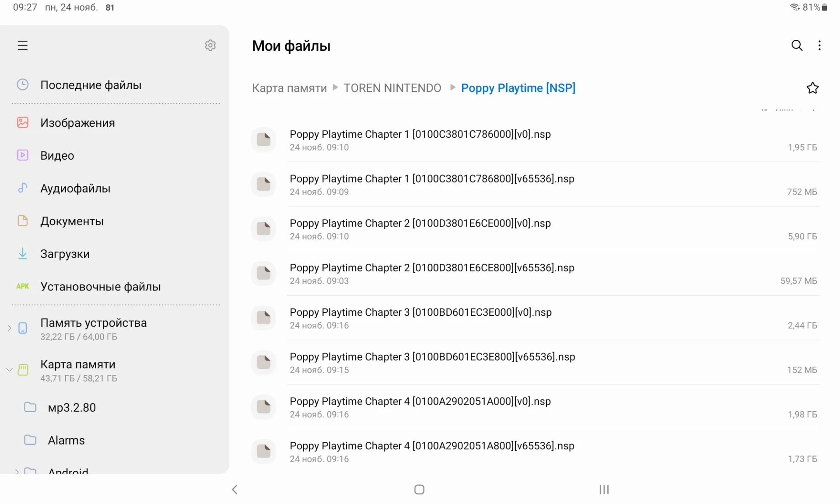Toggle the favorite star for this folder
Screen dimensions: 840x504
812,88
